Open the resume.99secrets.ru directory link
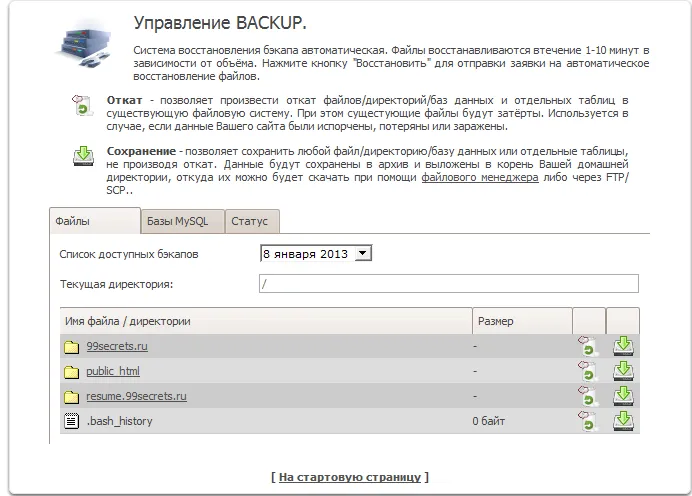692x496 pixels. 136,396
